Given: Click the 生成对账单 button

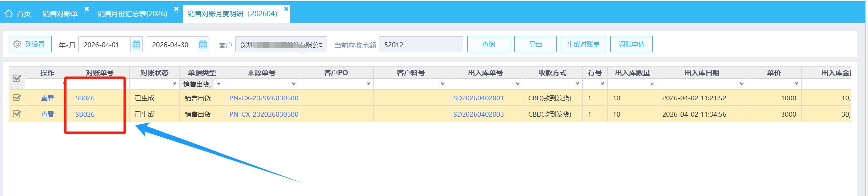Looking at the screenshot, I should click(583, 44).
